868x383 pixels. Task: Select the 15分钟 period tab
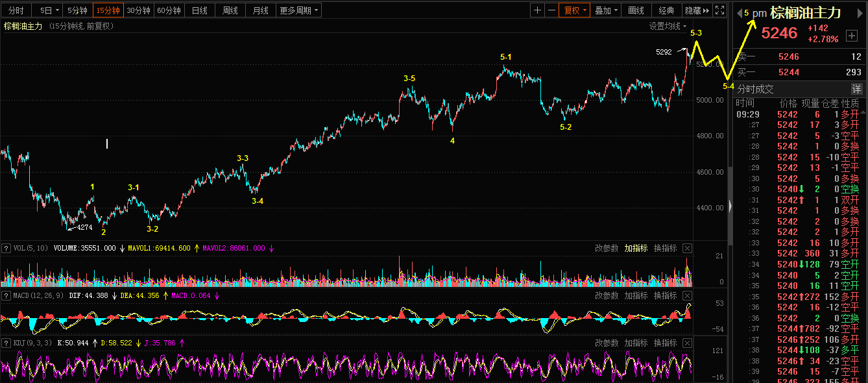point(107,10)
